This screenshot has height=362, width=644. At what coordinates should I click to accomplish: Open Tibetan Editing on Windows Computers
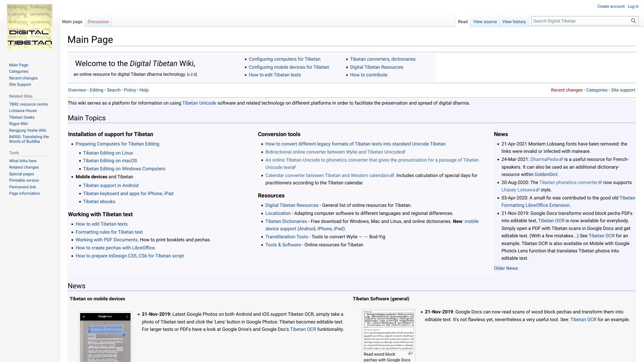point(124,169)
